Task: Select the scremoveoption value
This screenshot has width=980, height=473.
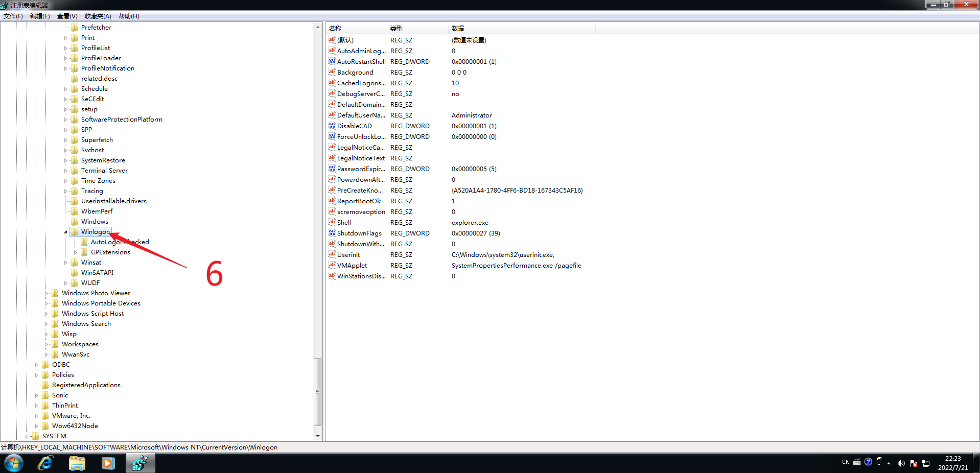Action: 361,211
